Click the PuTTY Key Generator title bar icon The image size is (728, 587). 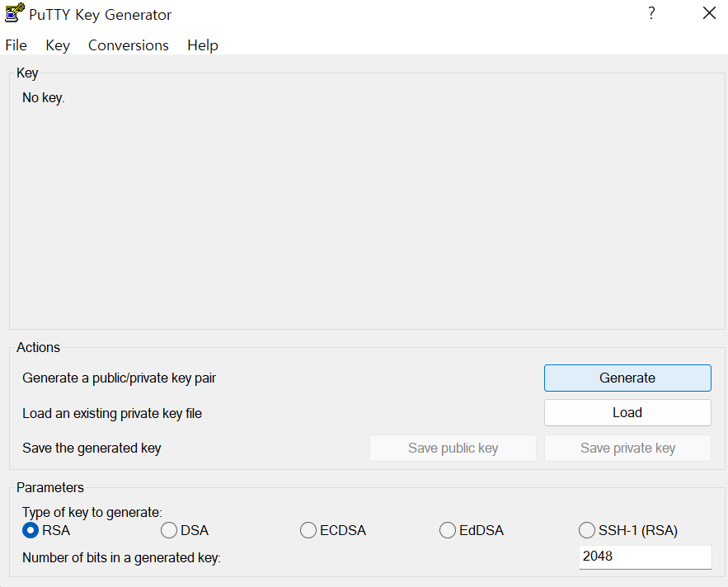click(x=14, y=12)
